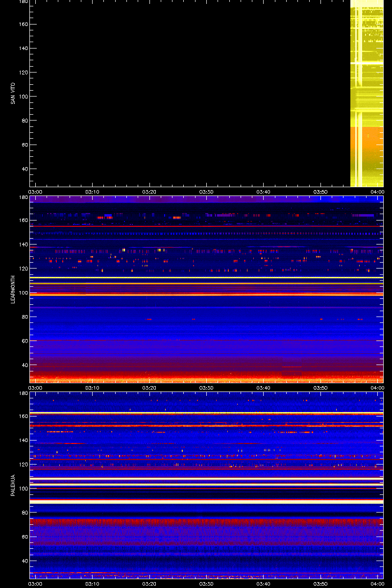Click the 160 frequency label of Palehua

tap(23, 416)
